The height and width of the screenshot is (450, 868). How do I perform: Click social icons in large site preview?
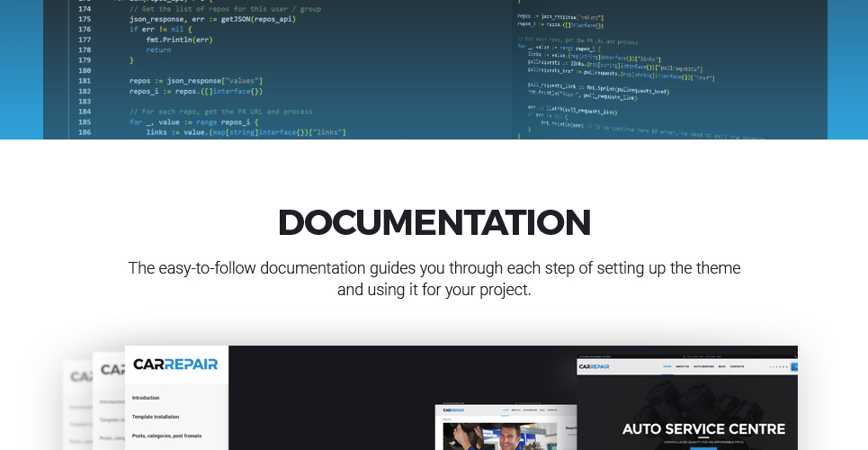pyautogui.click(x=778, y=367)
